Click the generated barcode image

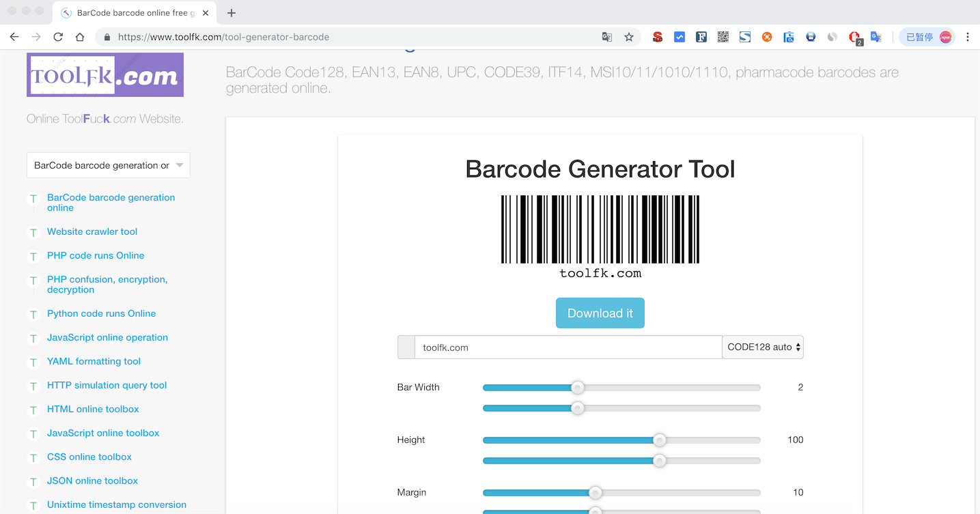tap(600, 236)
